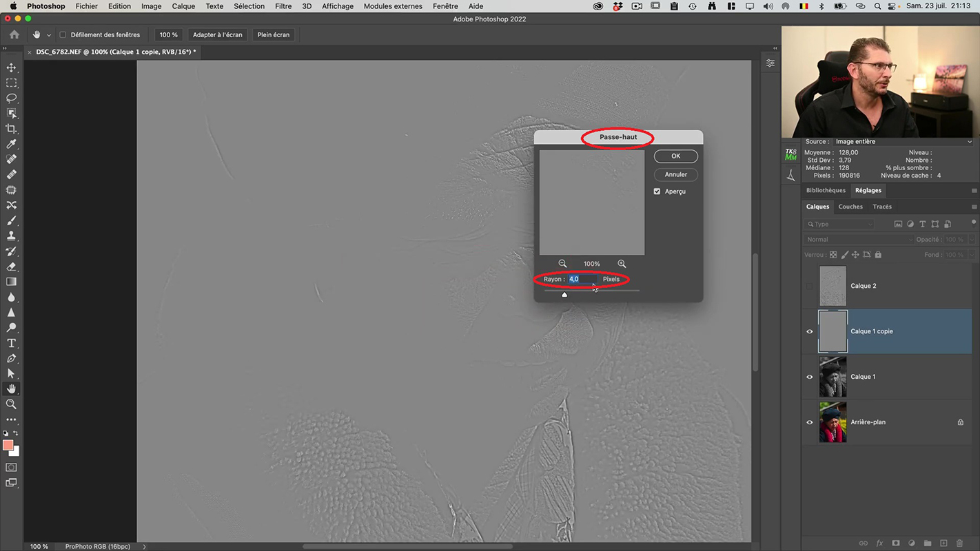Viewport: 980px width, 551px height.
Task: Switch to the Couches tab
Action: [850, 207]
